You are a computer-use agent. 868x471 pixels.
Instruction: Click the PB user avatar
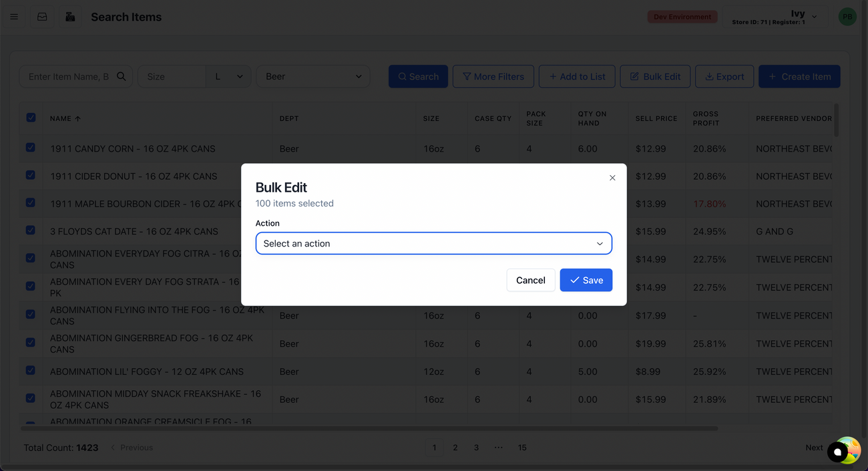tap(847, 17)
